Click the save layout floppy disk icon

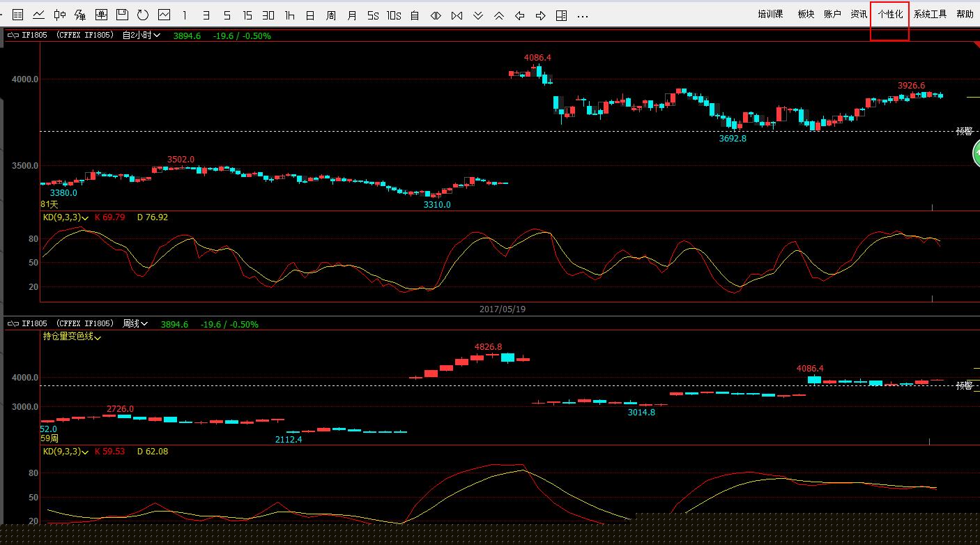122,15
